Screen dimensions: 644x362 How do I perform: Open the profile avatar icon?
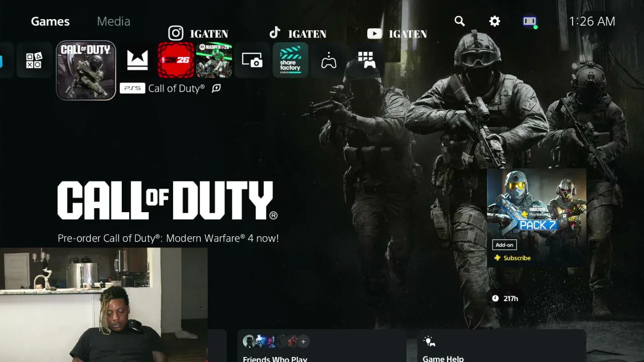[x=530, y=22]
